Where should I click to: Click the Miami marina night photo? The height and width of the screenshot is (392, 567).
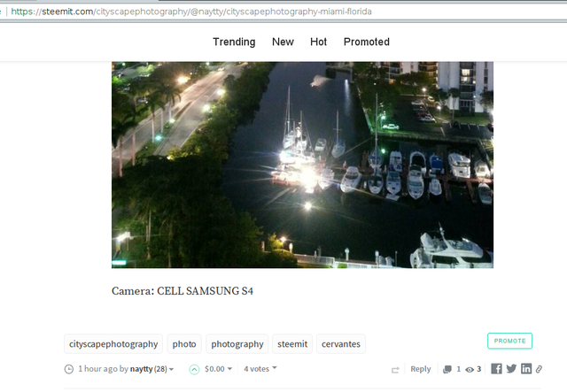(302, 165)
